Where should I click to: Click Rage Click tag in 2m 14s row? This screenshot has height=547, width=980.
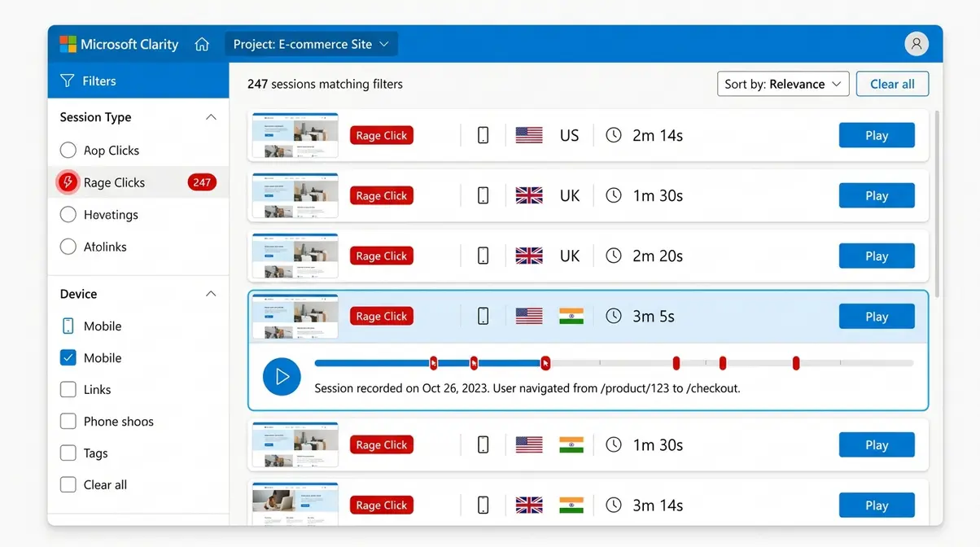pyautogui.click(x=382, y=135)
